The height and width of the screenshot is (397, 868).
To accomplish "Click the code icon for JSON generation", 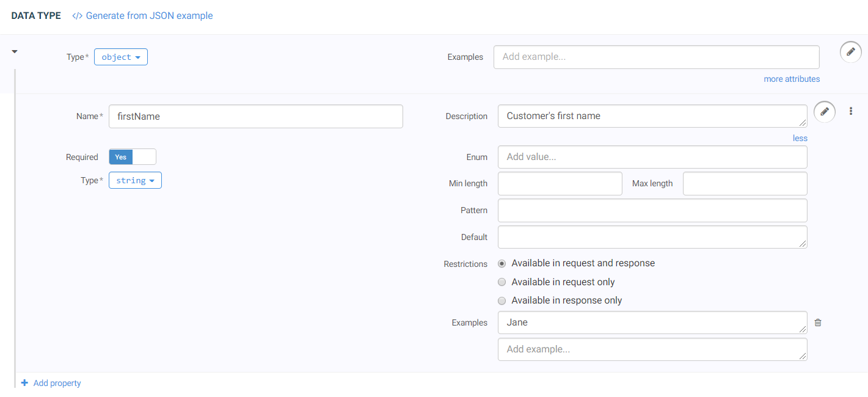I will click(x=77, y=16).
